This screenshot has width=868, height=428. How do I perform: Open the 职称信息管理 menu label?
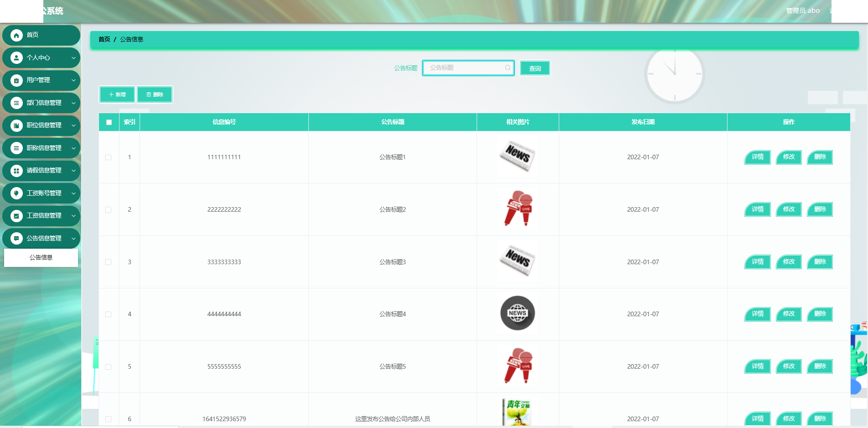44,148
